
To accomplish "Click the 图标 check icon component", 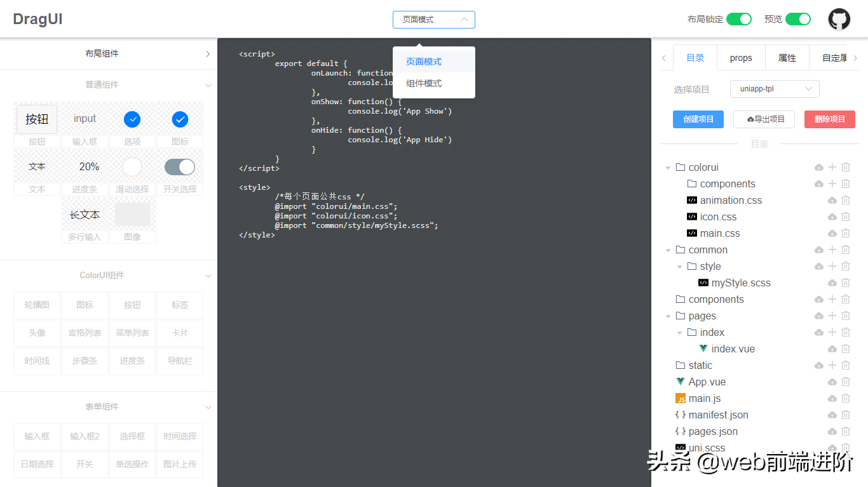I will click(180, 119).
